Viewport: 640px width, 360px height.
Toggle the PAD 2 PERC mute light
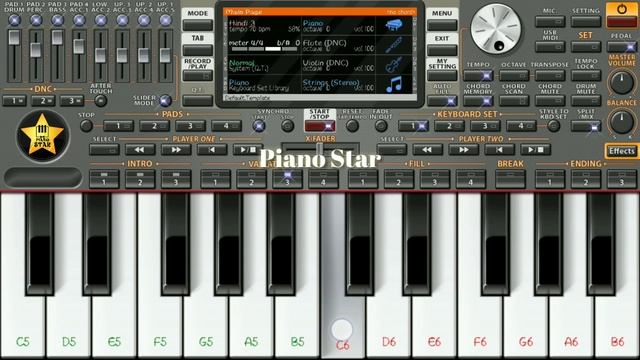[36, 20]
